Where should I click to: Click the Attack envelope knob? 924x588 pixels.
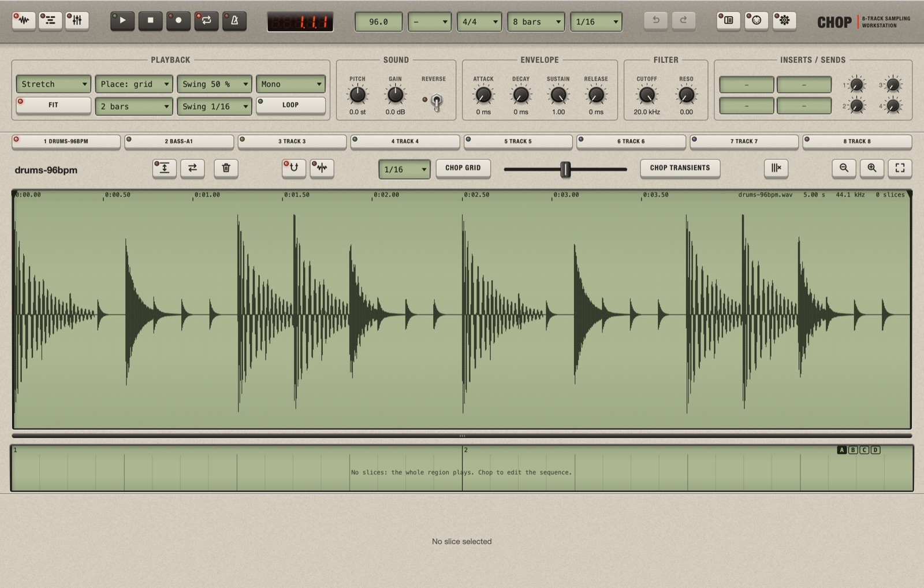click(483, 95)
